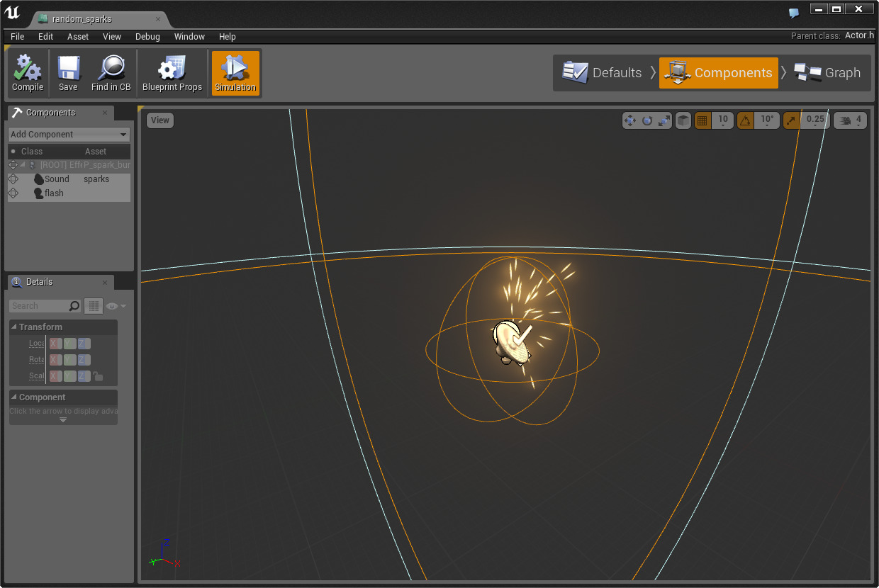Toggle Simulation mode

point(235,73)
